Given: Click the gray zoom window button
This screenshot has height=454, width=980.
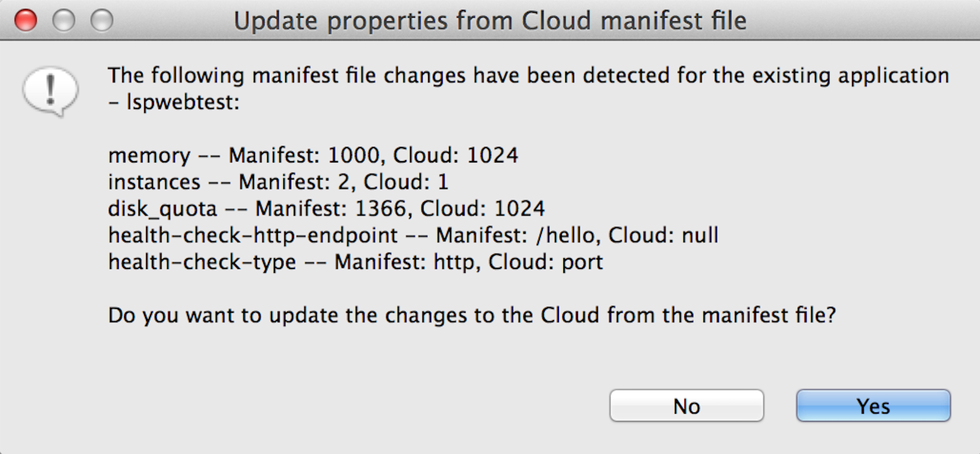Looking at the screenshot, I should 102,21.
